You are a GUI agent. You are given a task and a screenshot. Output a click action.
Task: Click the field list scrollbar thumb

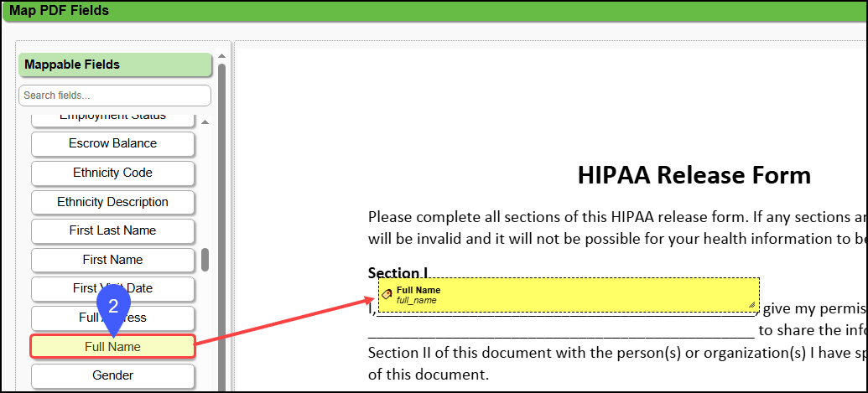pyautogui.click(x=205, y=260)
